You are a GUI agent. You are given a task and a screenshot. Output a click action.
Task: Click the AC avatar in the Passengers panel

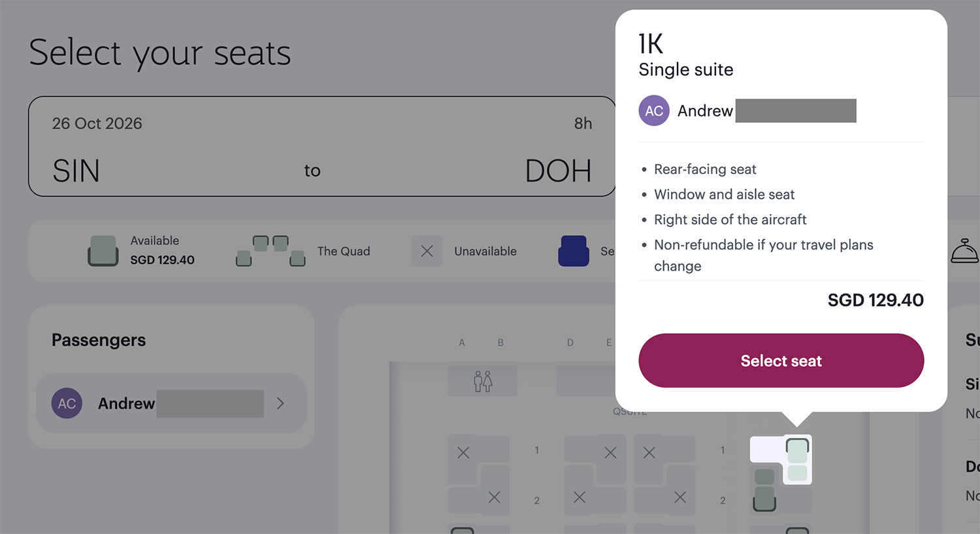click(x=67, y=403)
